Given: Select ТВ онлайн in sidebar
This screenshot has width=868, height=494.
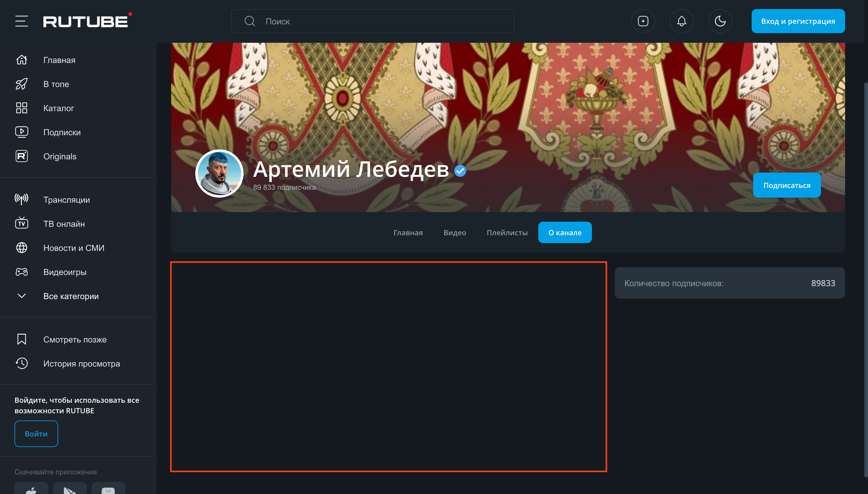Looking at the screenshot, I should point(64,224).
